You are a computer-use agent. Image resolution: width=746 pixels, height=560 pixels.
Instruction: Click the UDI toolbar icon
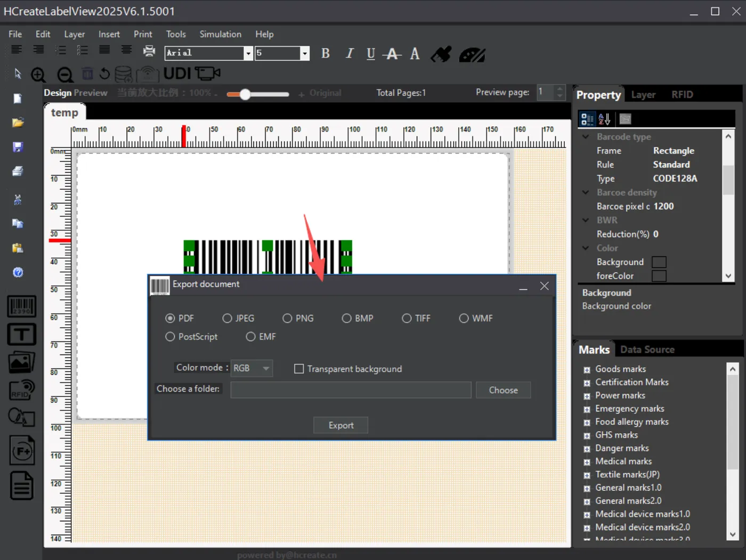(177, 74)
